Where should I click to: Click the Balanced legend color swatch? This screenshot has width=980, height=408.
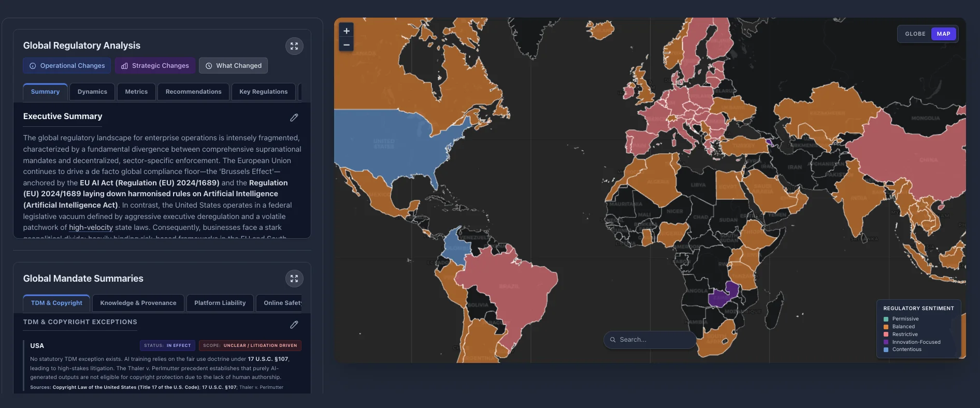pyautogui.click(x=886, y=327)
